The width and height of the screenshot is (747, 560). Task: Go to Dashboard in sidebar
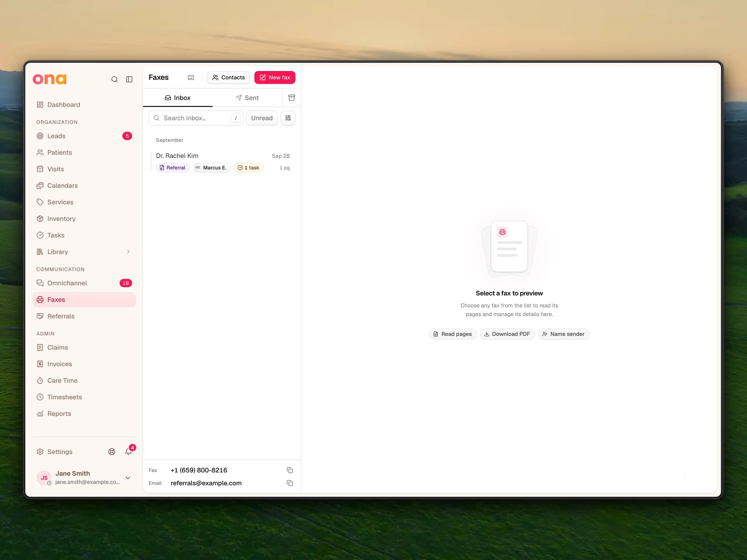(x=84, y=105)
